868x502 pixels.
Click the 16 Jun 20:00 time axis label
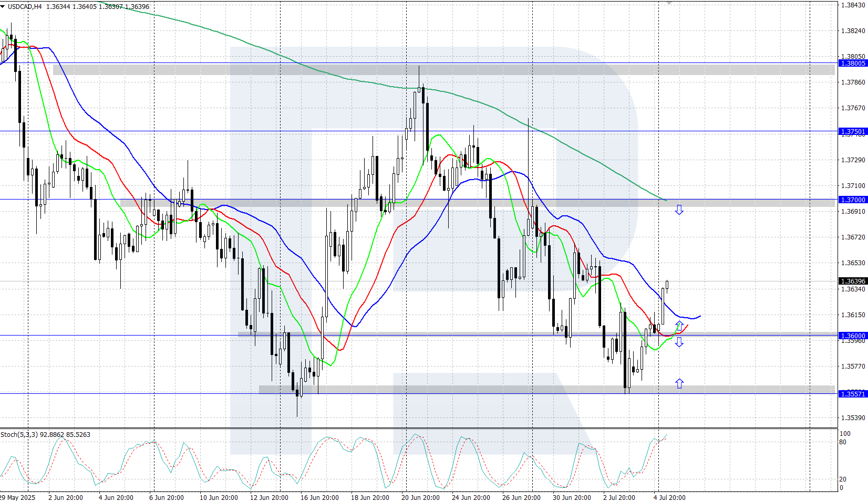click(319, 497)
